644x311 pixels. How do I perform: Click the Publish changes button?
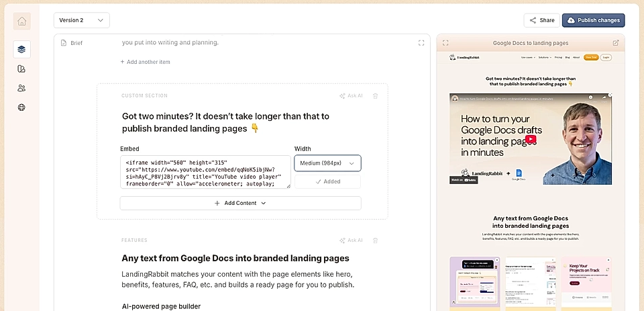click(593, 20)
